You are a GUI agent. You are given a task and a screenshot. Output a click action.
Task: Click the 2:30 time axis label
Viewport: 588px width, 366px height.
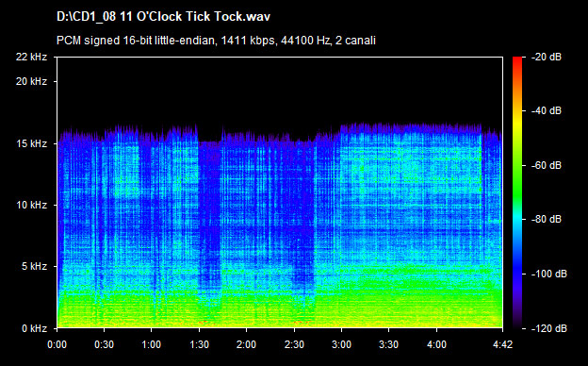pos(294,344)
